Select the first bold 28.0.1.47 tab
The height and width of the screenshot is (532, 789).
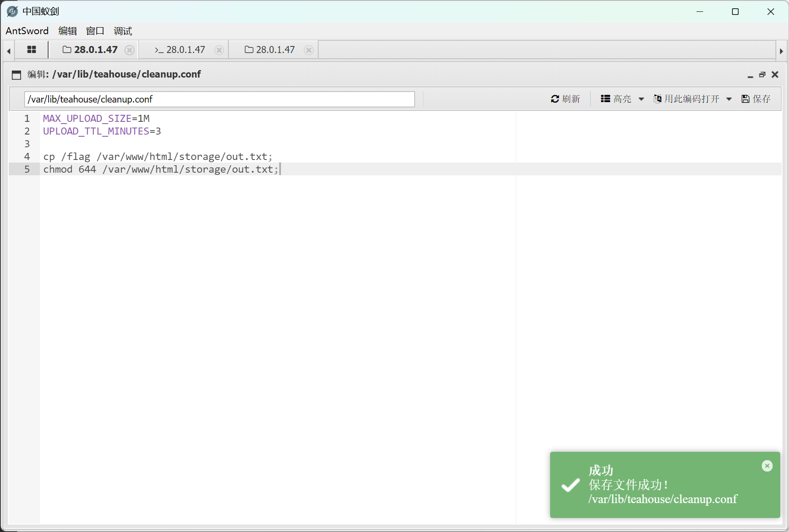pos(90,50)
